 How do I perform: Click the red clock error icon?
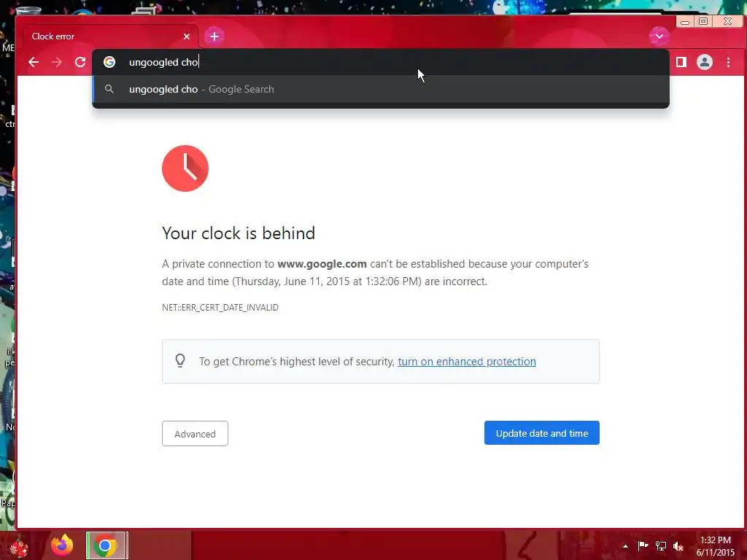click(x=185, y=168)
